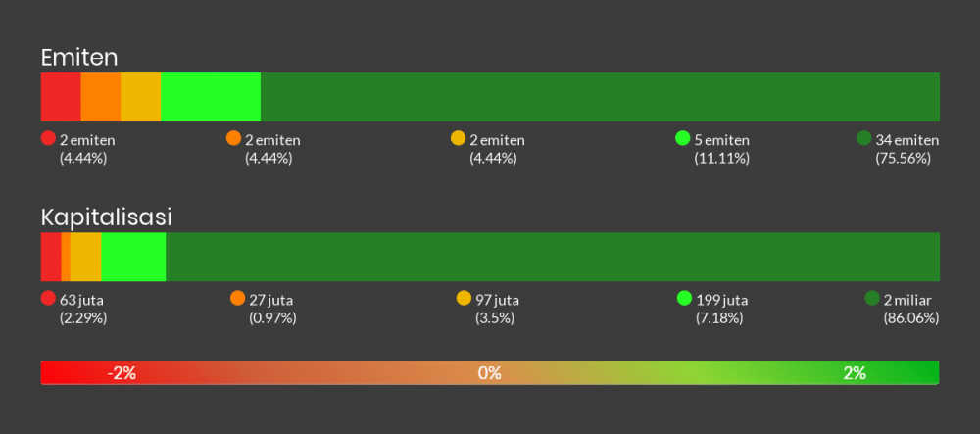Click the yellow dot beside 97 juta
The width and height of the screenshot is (980, 434).
[464, 298]
